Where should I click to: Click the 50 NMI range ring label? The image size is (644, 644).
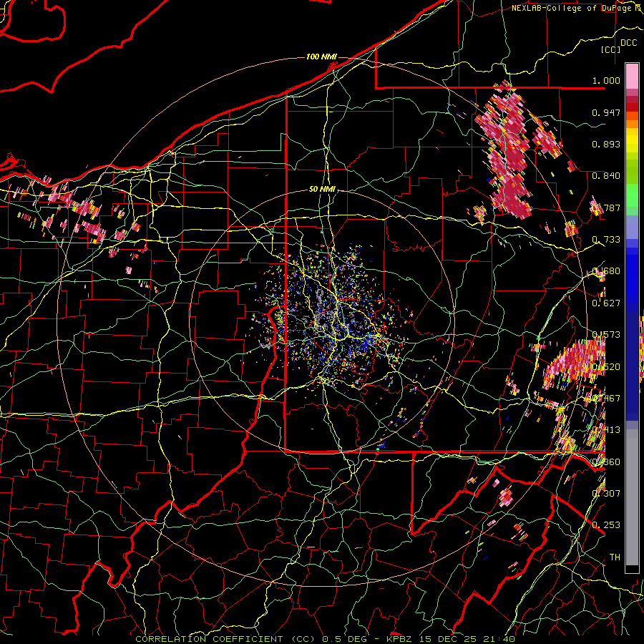click(x=322, y=190)
